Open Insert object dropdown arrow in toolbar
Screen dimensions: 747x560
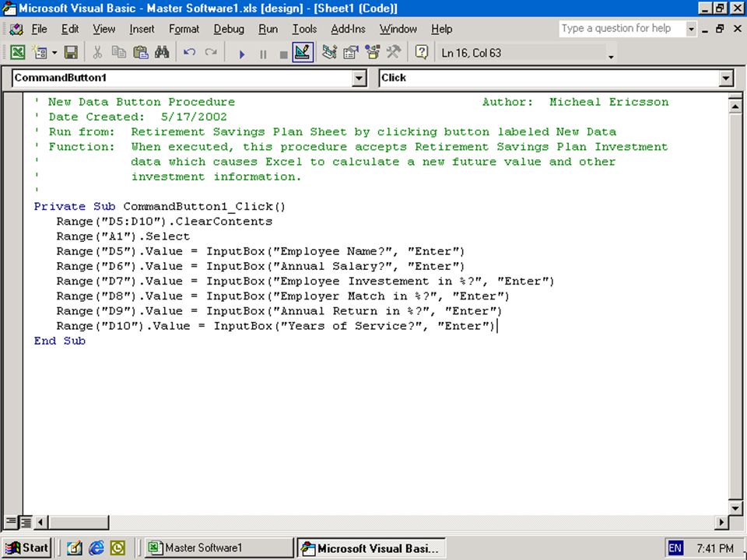click(54, 52)
